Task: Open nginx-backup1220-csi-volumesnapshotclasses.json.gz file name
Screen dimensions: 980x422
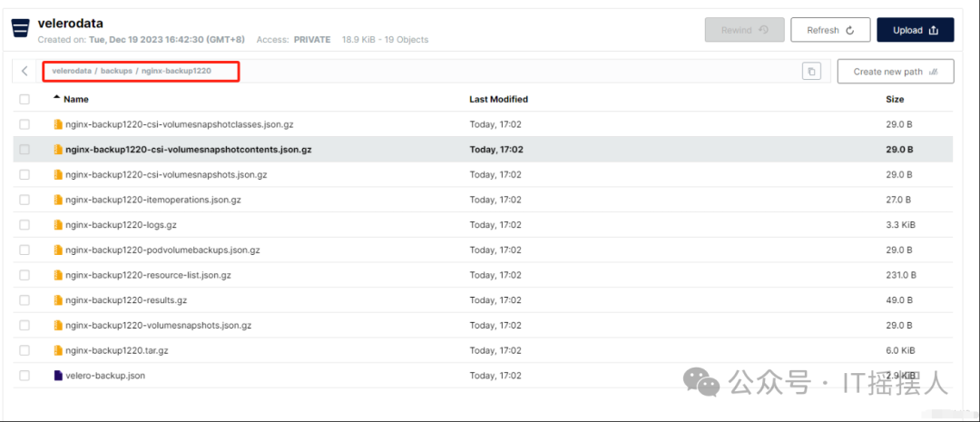Action: coord(180,124)
